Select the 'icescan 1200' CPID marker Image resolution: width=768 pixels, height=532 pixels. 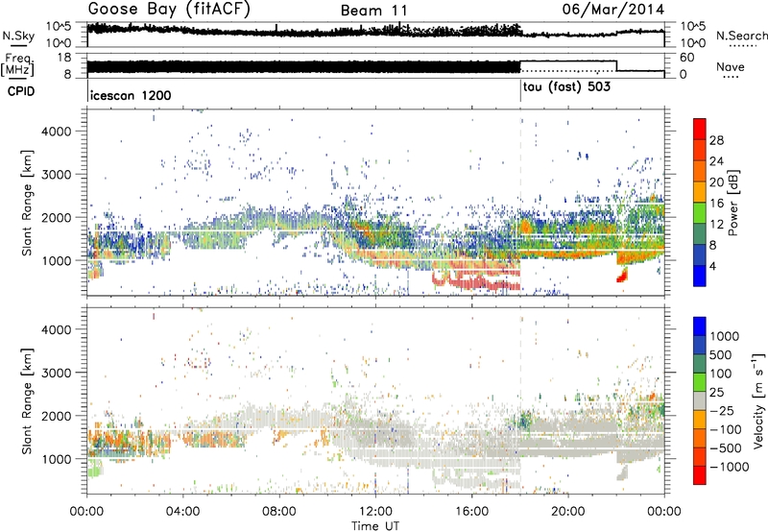pos(131,95)
